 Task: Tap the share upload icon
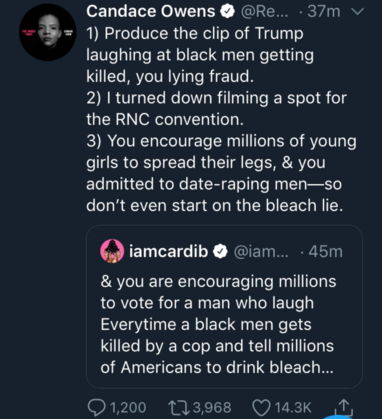pos(344,406)
